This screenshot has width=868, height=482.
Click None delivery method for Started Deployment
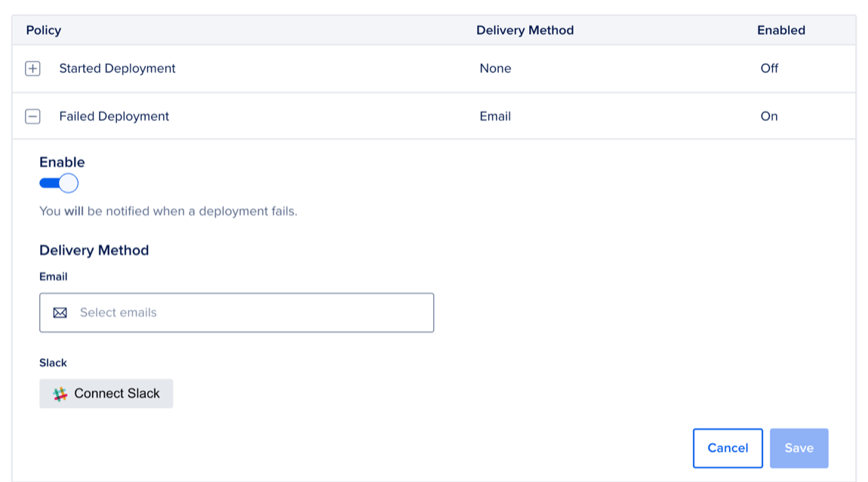pos(495,69)
